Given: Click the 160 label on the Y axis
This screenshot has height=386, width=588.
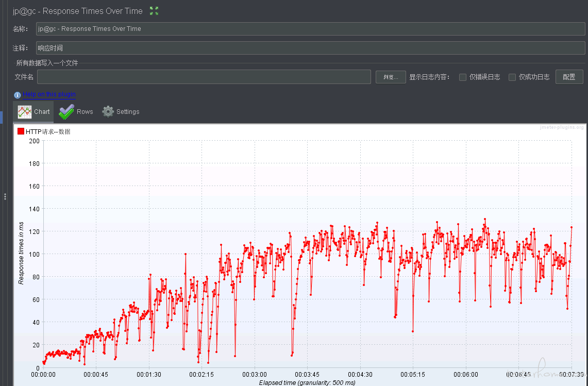Looking at the screenshot, I should pos(34,186).
